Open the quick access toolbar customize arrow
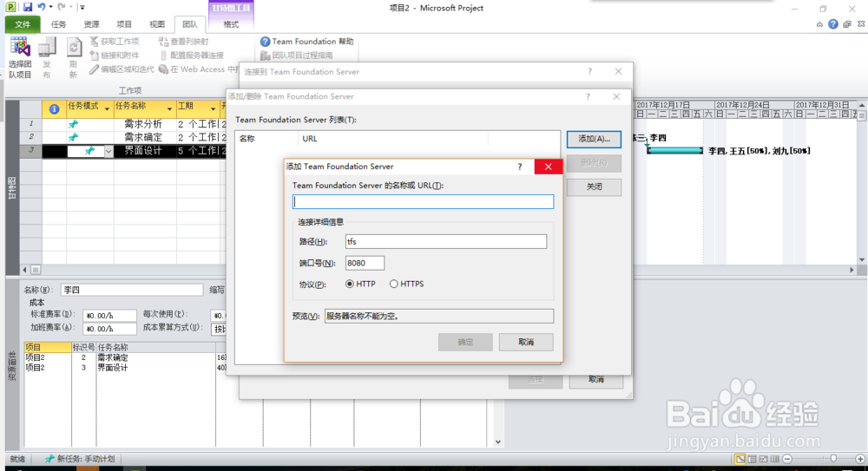 point(82,7)
